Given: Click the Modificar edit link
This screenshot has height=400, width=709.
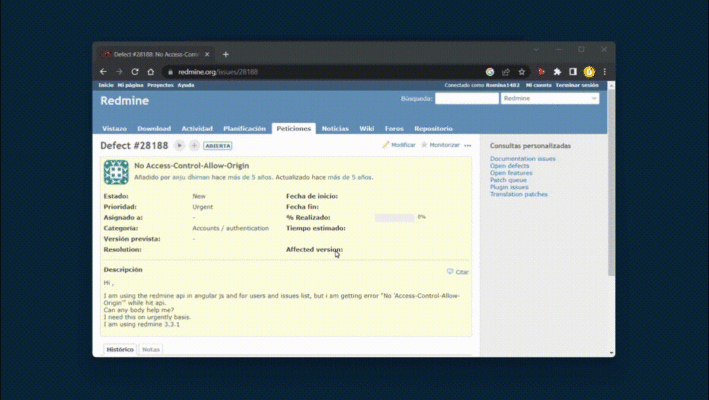Looking at the screenshot, I should (x=399, y=145).
